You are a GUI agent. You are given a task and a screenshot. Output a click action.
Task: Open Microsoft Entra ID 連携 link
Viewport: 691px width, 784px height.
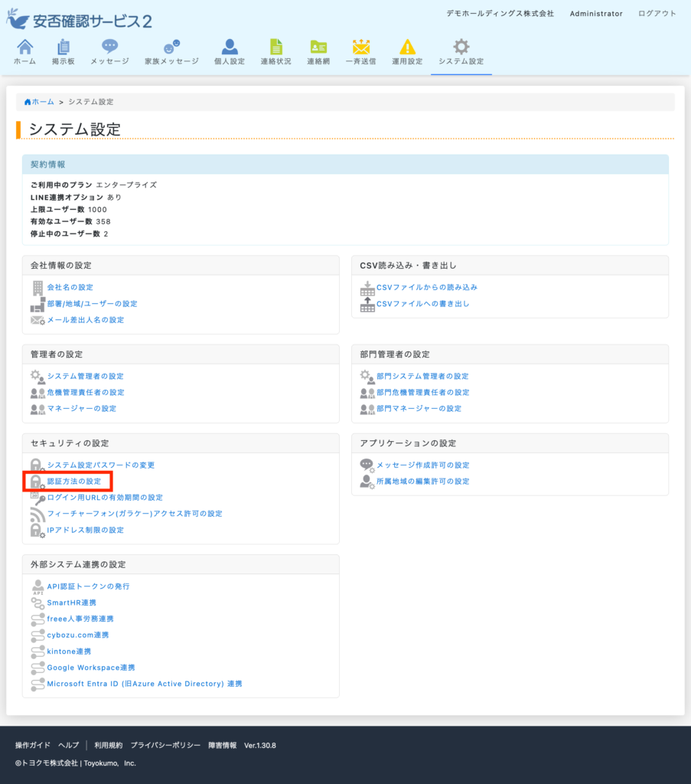tap(145, 684)
